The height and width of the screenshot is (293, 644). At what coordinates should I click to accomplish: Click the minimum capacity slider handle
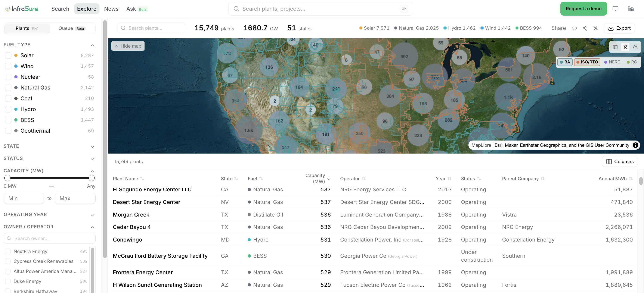coord(7,178)
